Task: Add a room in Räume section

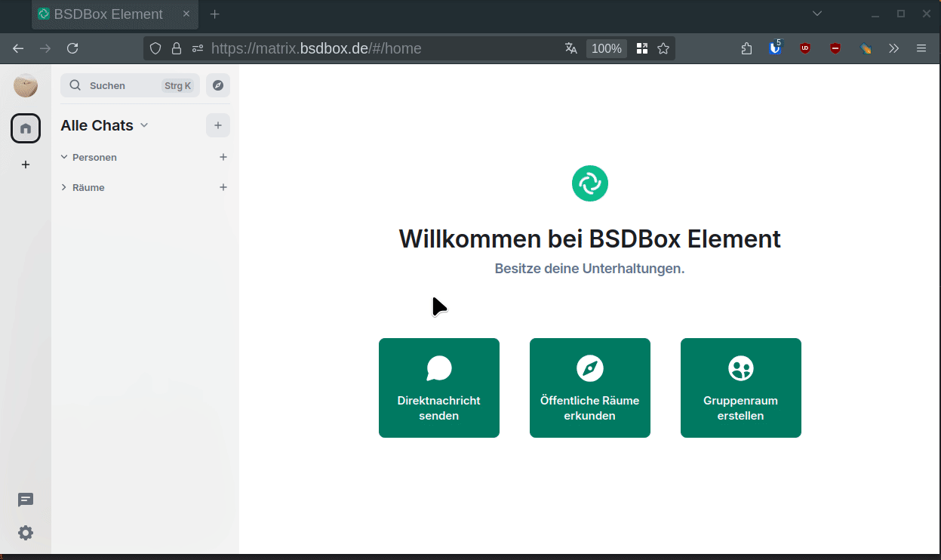Action: [x=223, y=187]
